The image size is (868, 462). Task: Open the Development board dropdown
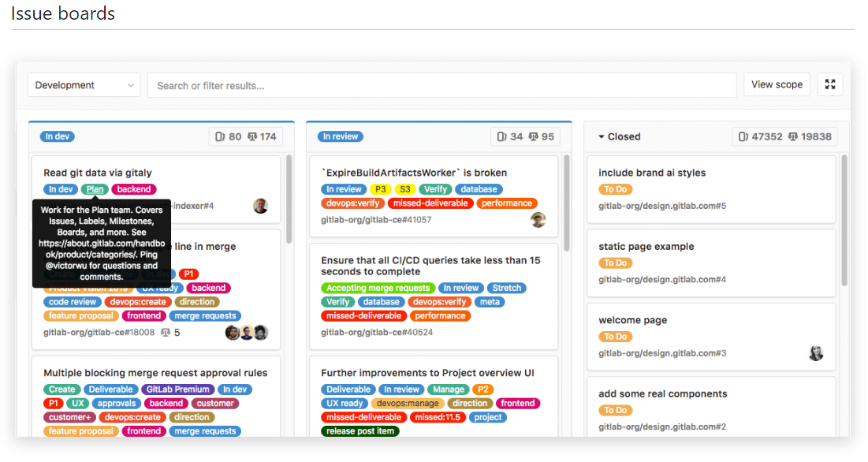point(84,85)
